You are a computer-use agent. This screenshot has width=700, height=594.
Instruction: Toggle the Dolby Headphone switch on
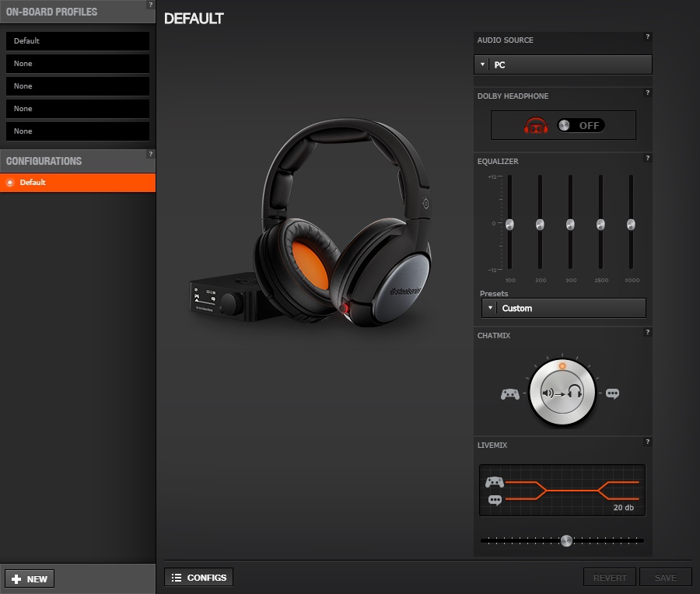click(581, 125)
